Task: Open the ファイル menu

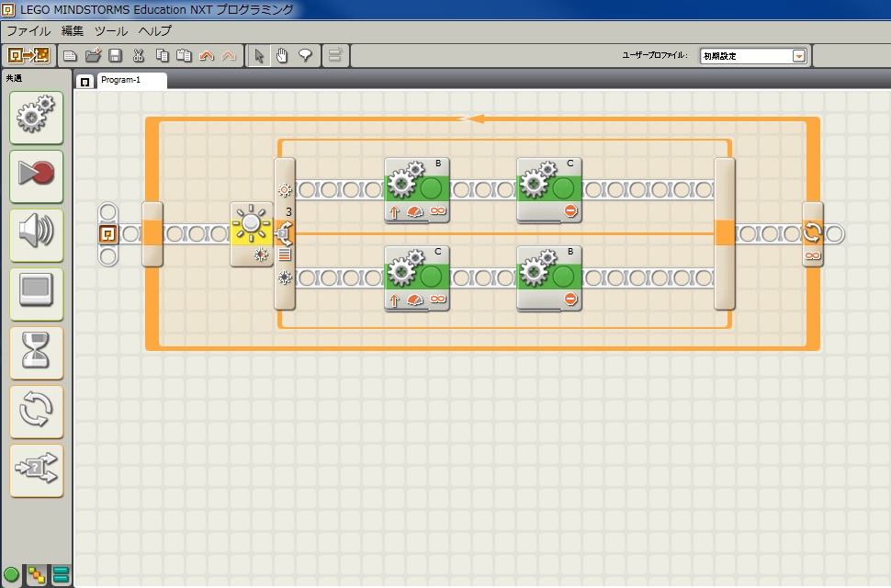Action: point(28,31)
